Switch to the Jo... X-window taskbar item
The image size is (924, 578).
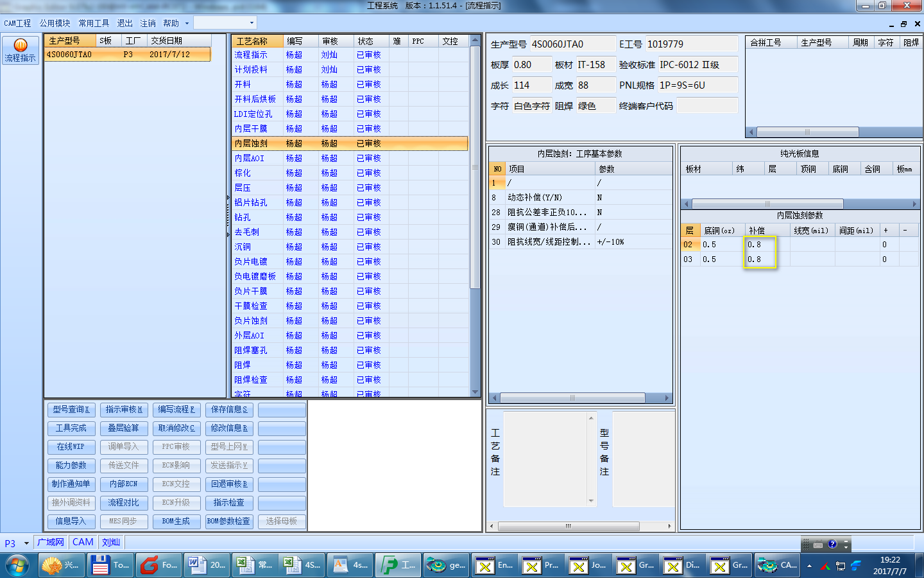pyautogui.click(x=589, y=565)
